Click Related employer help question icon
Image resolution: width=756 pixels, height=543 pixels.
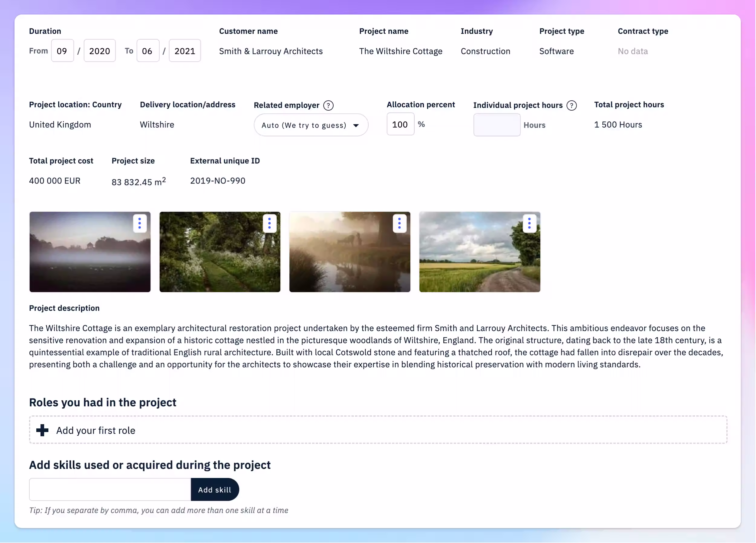tap(328, 105)
